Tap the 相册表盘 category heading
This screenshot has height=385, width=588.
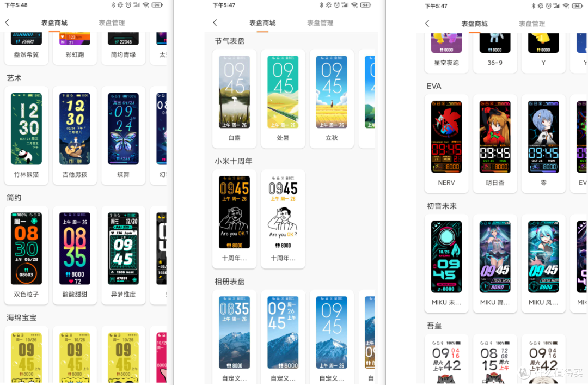coord(230,282)
